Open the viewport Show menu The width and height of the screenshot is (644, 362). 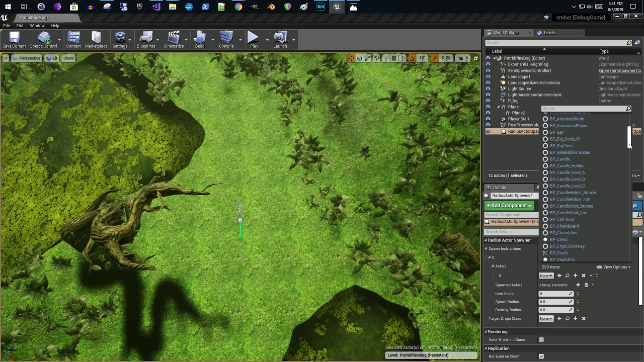tap(68, 58)
